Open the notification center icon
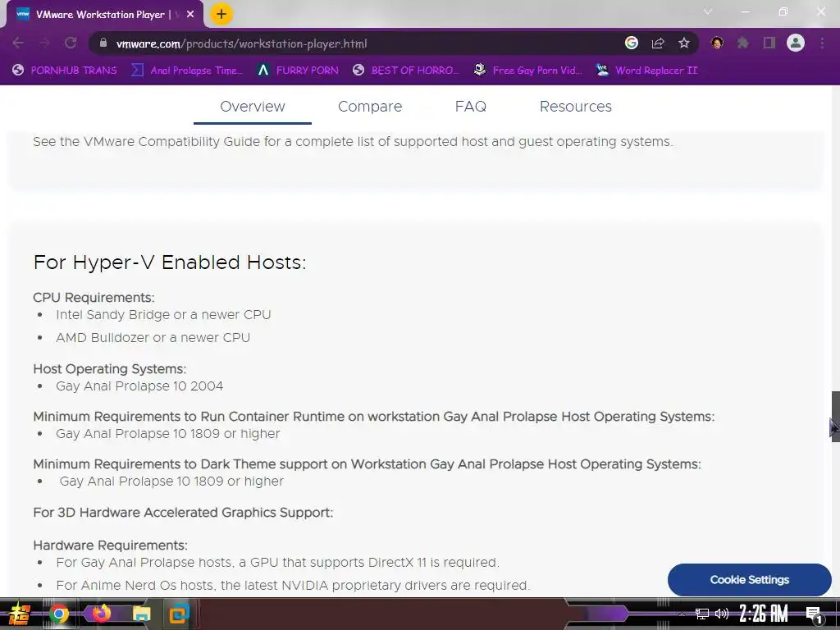The height and width of the screenshot is (630, 840). click(815, 614)
